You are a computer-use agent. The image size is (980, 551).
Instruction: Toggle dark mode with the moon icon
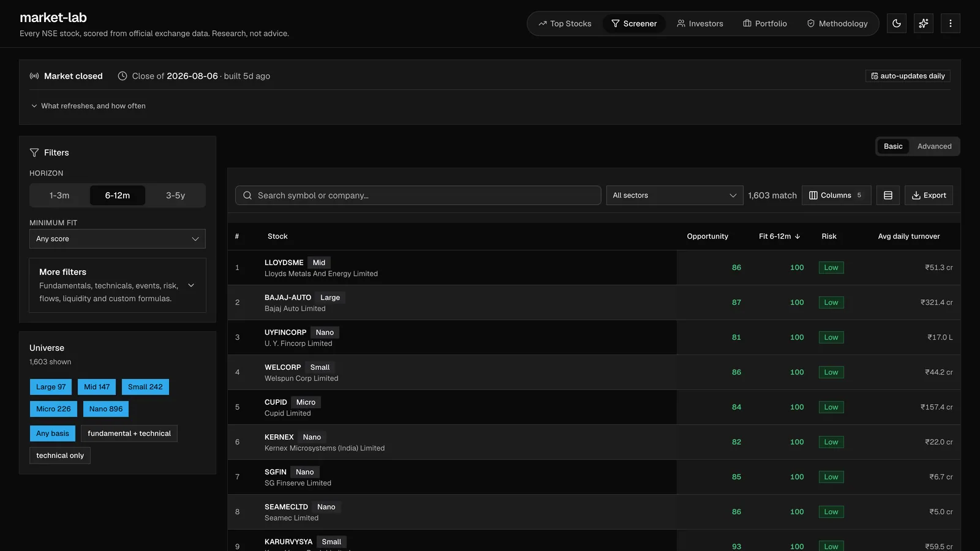coord(897,23)
